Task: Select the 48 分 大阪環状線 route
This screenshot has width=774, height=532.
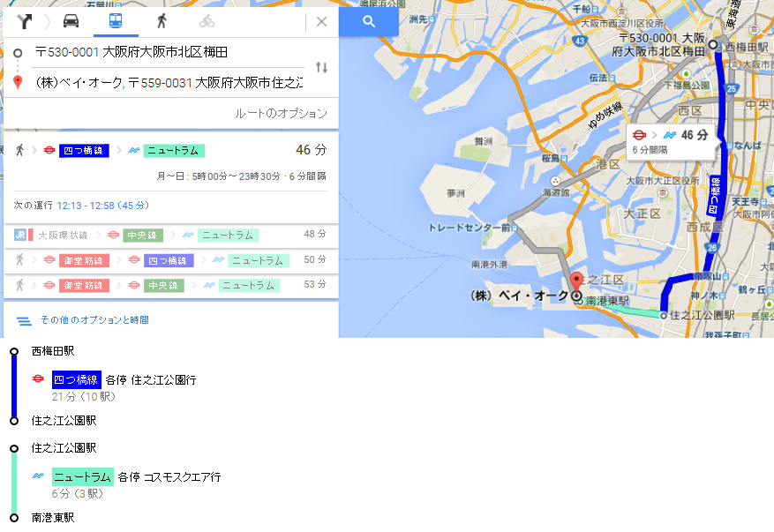Action: point(171,235)
